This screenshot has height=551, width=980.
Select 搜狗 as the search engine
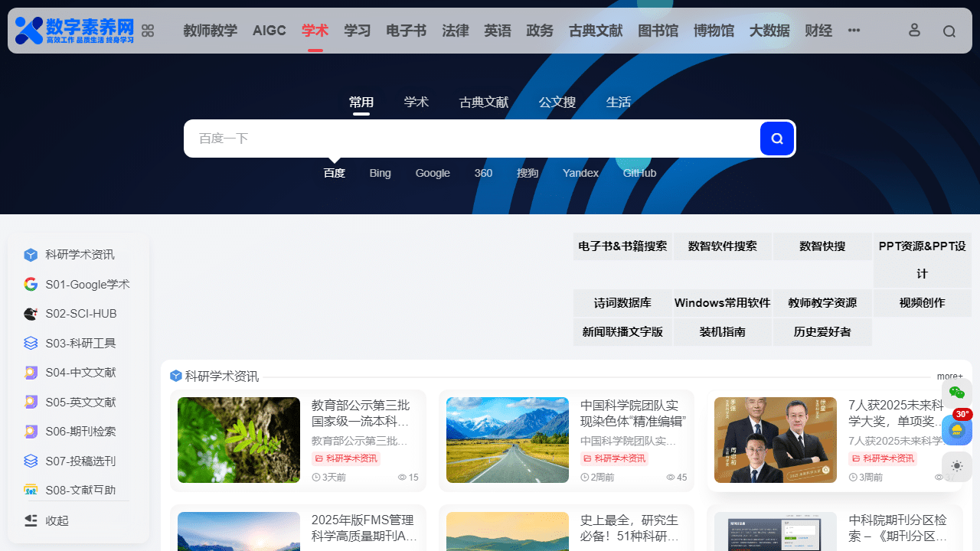point(528,173)
